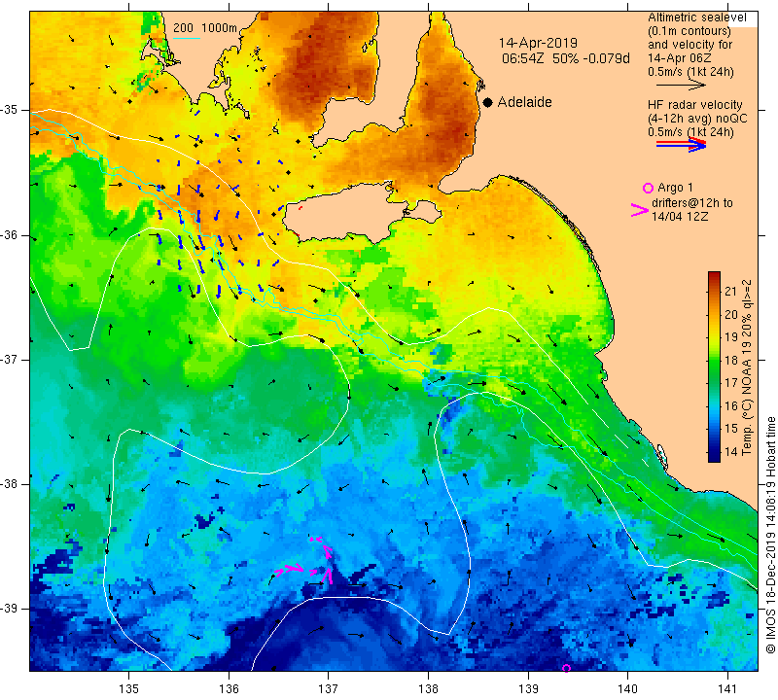Click the red and blue HF radar legend arrow
Image resolution: width=778 pixels, height=700 pixels.
(681, 145)
